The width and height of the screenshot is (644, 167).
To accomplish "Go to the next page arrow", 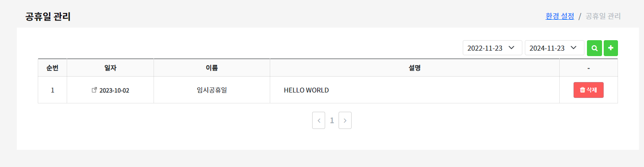I will click(x=345, y=121).
